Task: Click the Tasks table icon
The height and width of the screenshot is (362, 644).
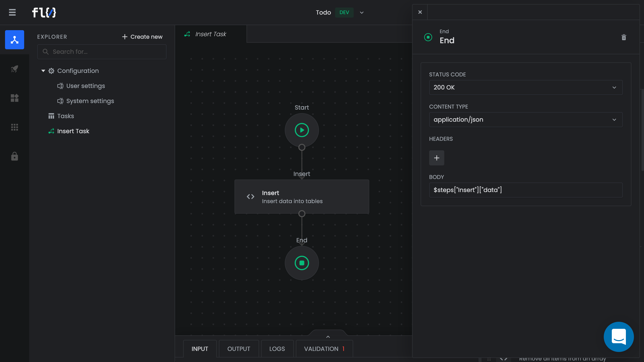Action: point(51,116)
